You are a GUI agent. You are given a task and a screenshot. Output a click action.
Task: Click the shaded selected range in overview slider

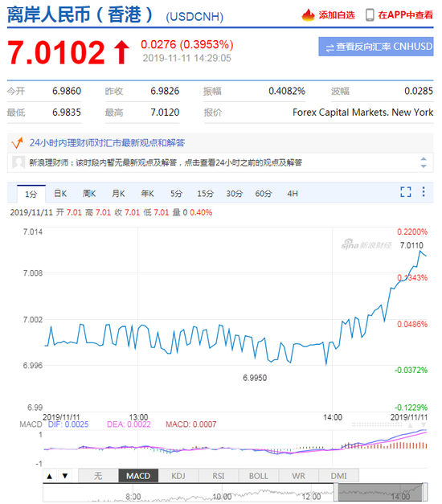coord(381,492)
